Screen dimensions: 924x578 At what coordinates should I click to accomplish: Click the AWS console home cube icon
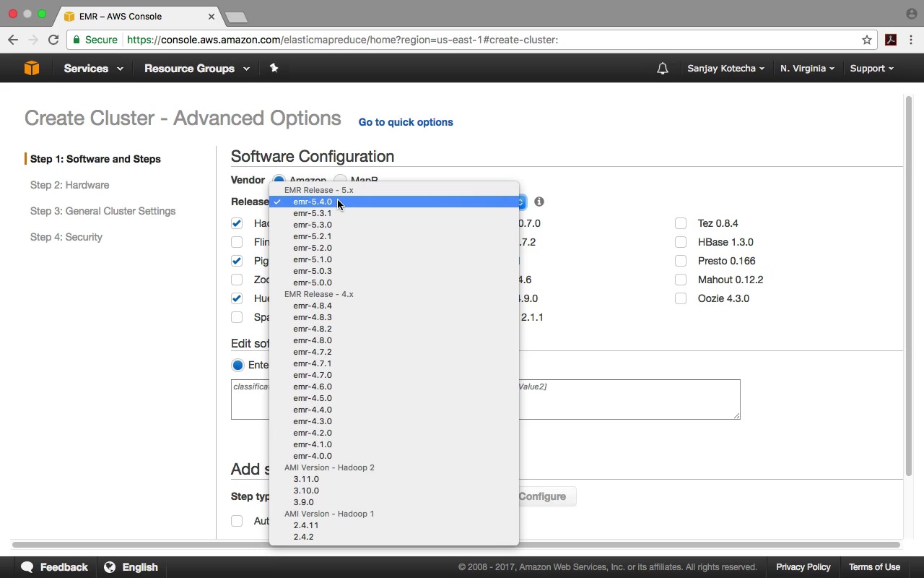32,68
